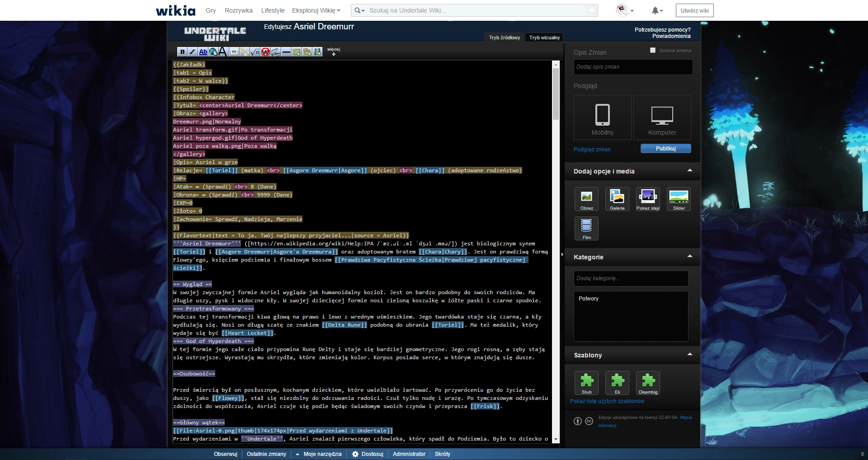This screenshot has width=868, height=460.
Task: Apply bold formatting from the editor toolbar
Action: [x=182, y=52]
